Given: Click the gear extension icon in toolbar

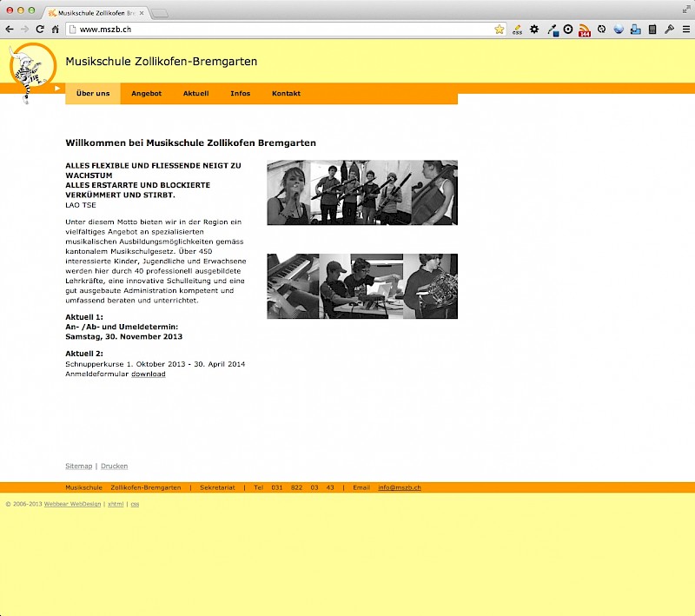Looking at the screenshot, I should click(x=534, y=29).
